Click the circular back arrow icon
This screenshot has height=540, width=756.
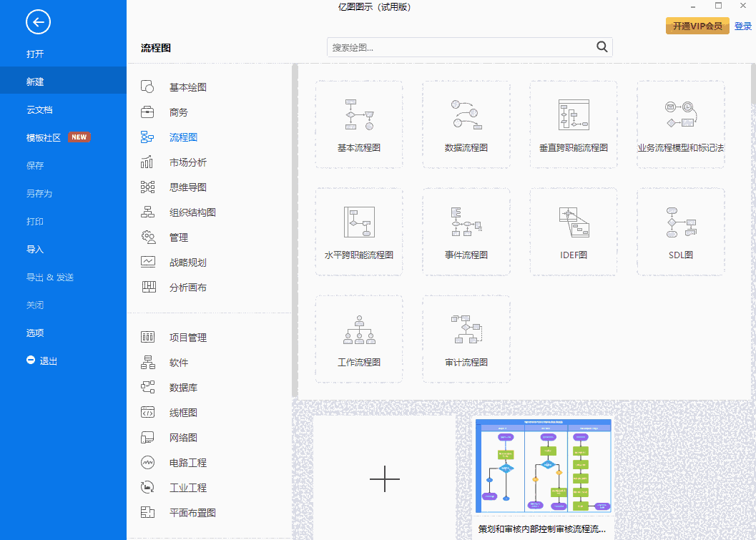(38, 22)
